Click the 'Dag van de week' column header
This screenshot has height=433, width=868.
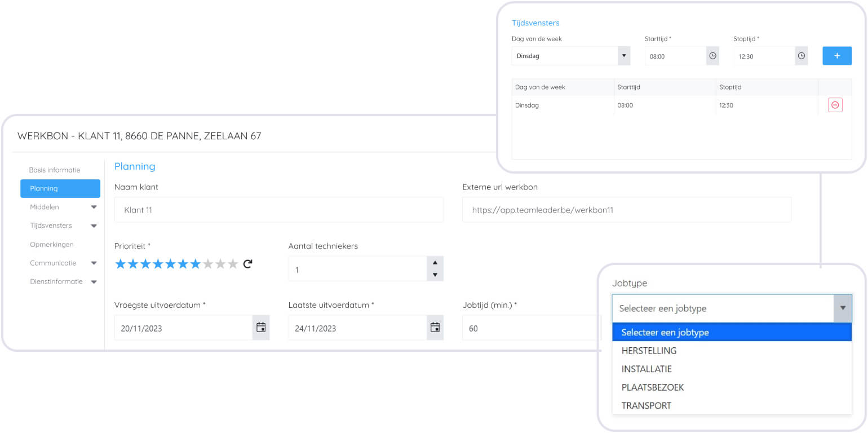pos(563,87)
